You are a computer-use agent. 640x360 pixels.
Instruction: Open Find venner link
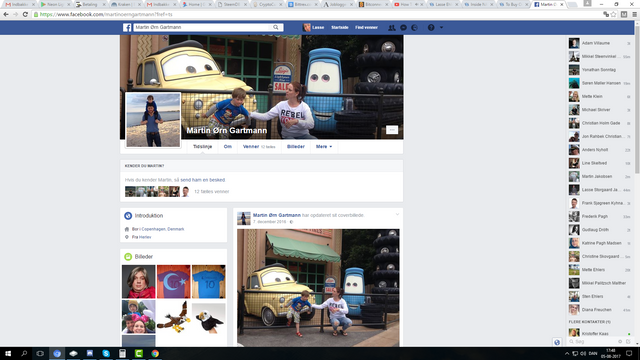(x=366, y=27)
